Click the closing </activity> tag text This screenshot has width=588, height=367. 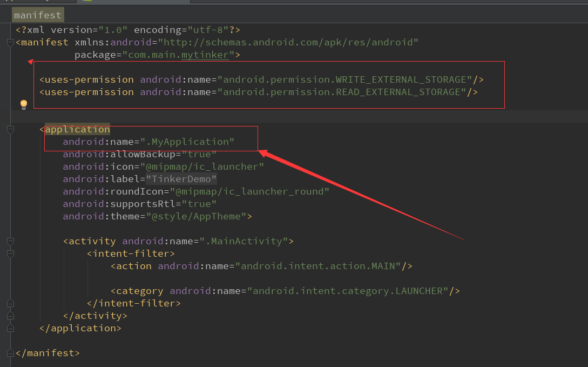(x=95, y=316)
